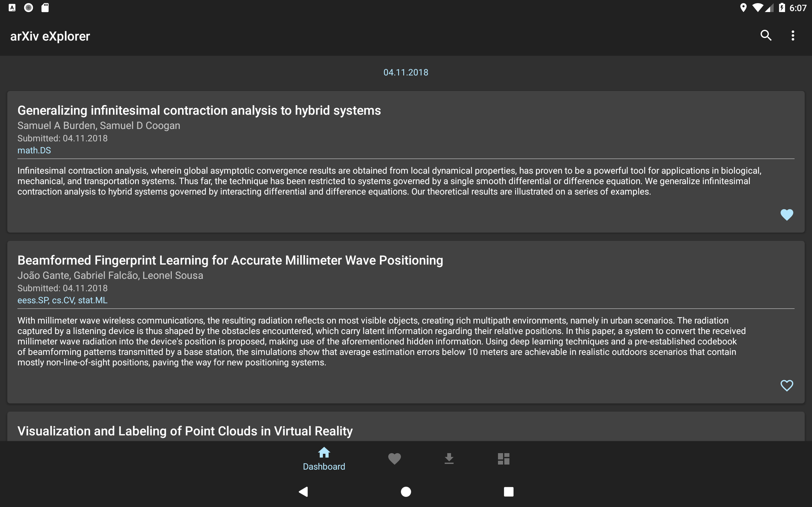Open the categories grid tab icon
Image resolution: width=812 pixels, height=507 pixels.
pyautogui.click(x=503, y=459)
